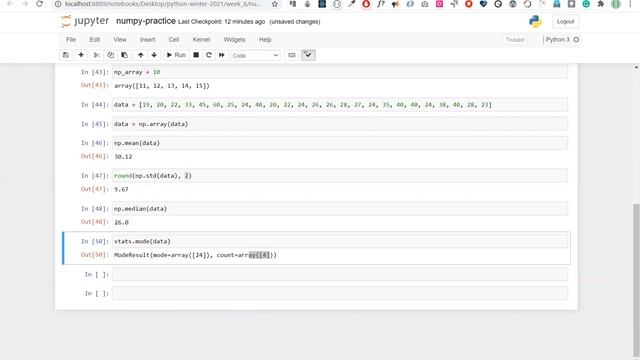Image resolution: width=640 pixels, height=360 pixels.
Task: Open the View menu
Action: pyautogui.click(x=120, y=40)
